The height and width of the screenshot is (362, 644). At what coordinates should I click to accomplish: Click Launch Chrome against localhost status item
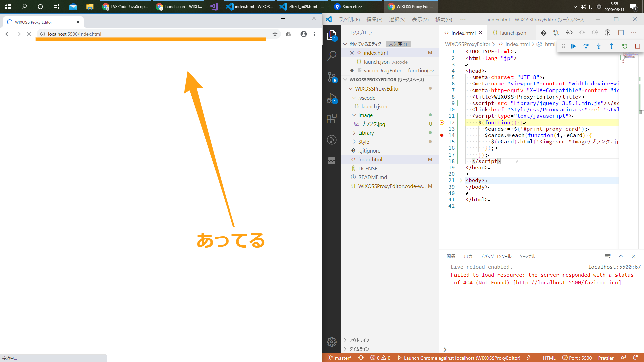point(459,358)
